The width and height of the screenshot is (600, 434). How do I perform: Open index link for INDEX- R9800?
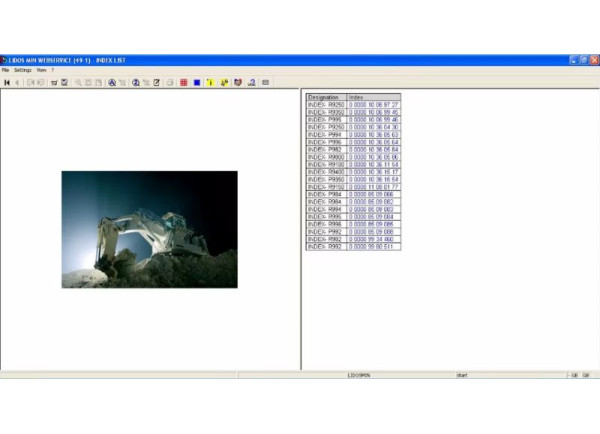click(374, 158)
